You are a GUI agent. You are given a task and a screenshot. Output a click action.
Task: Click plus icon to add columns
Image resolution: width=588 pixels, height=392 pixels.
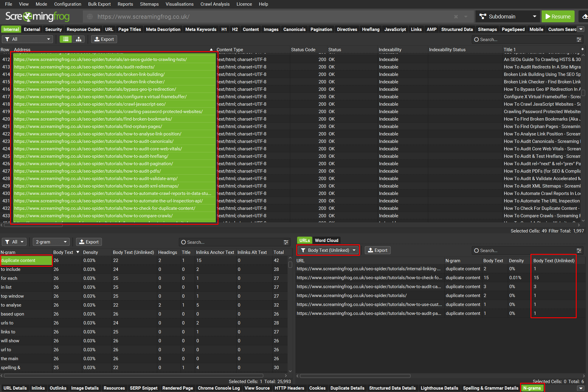pos(582,49)
